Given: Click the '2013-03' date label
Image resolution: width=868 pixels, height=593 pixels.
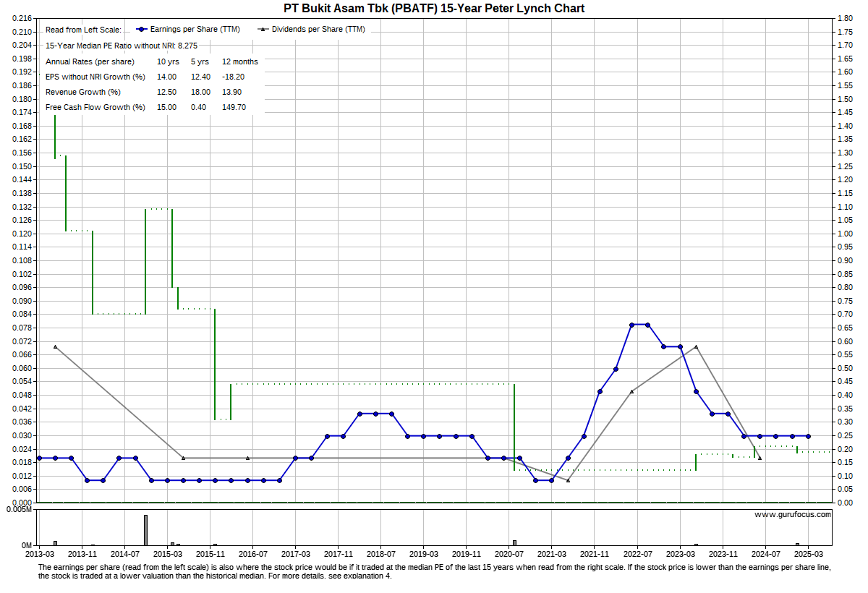Looking at the screenshot, I should pos(39,553).
